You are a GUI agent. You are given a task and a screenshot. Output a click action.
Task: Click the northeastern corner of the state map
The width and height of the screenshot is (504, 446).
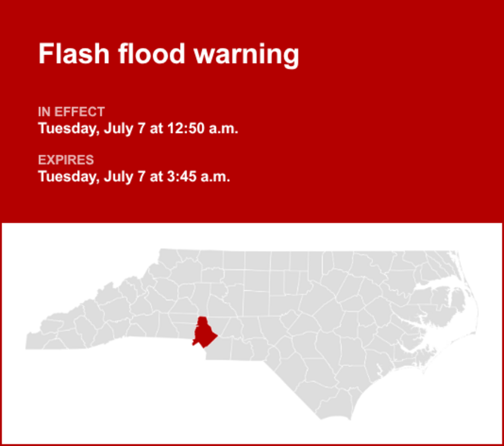pyautogui.click(x=453, y=254)
